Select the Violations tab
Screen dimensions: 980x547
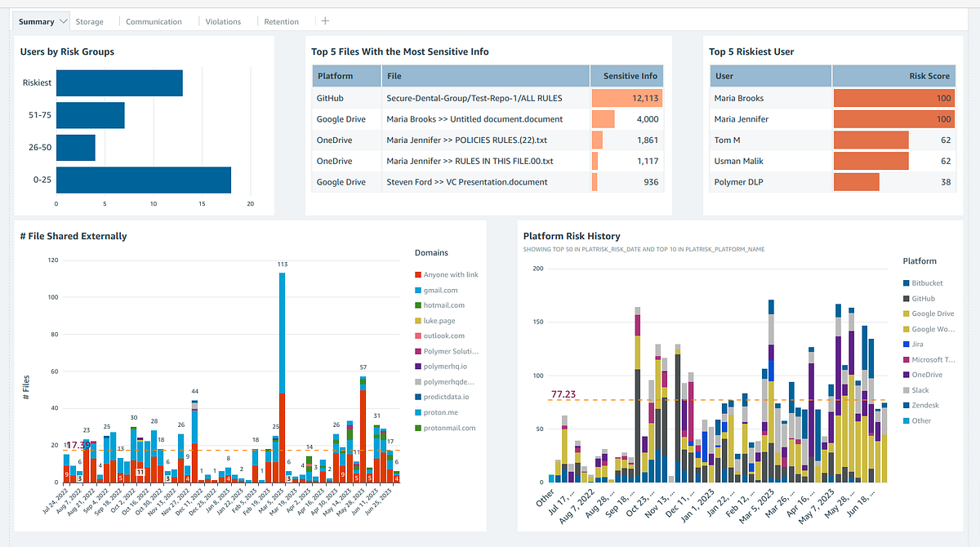pyautogui.click(x=222, y=20)
